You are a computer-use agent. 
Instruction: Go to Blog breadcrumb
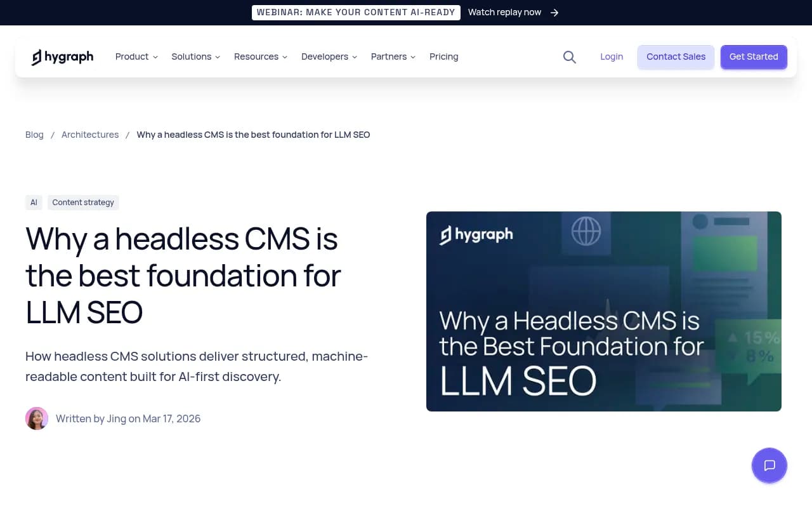pos(34,135)
